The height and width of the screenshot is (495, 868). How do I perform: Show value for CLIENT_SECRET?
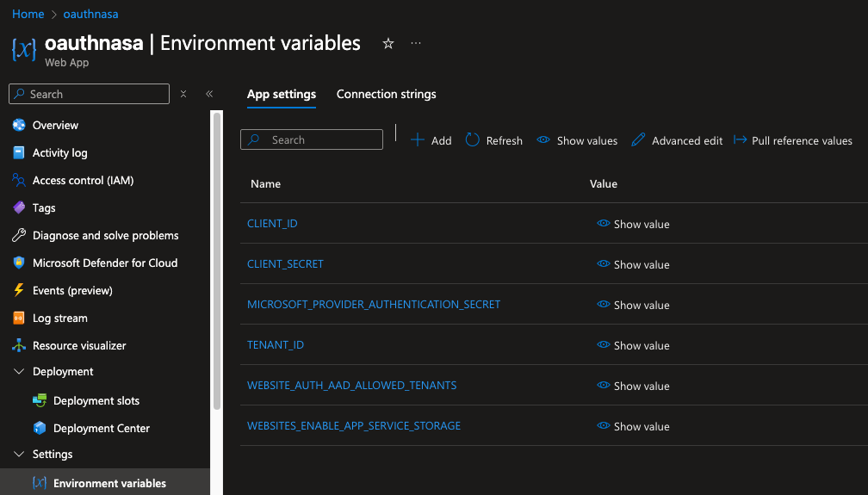click(x=633, y=264)
